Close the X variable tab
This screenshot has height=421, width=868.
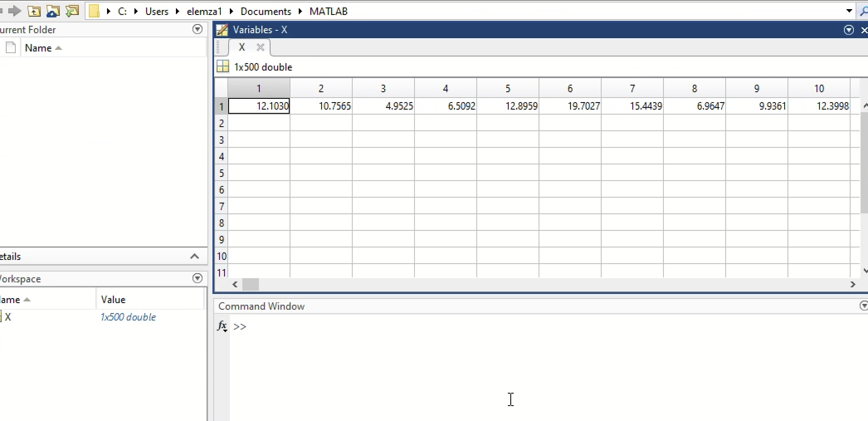point(261,47)
